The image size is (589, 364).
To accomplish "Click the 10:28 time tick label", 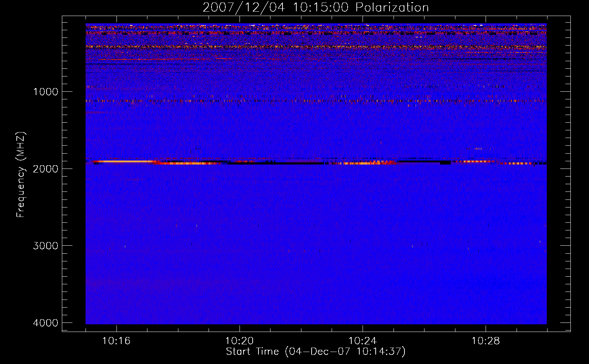I will (x=486, y=341).
